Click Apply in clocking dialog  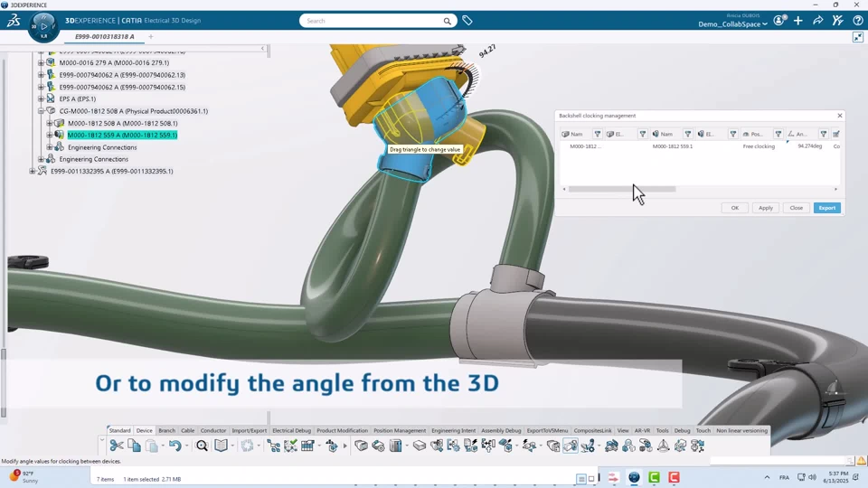pyautogui.click(x=766, y=208)
